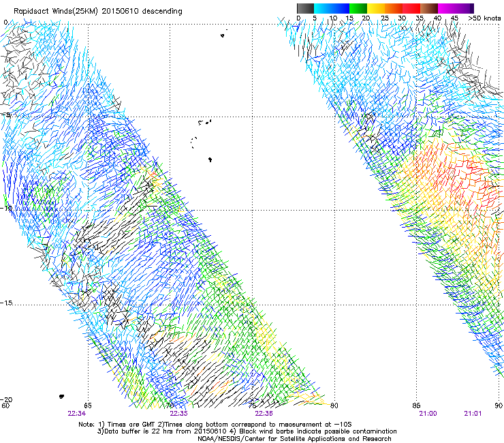
Task: Click the NOAA/NESDIS credit line
Action: click(294, 439)
